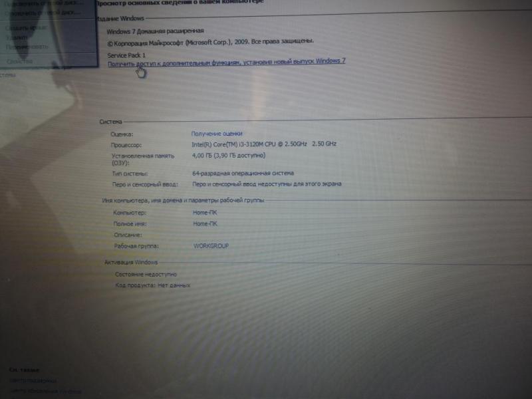Select 'Удалить' from the context menu
This screenshot has height=399, width=532.
(17, 38)
